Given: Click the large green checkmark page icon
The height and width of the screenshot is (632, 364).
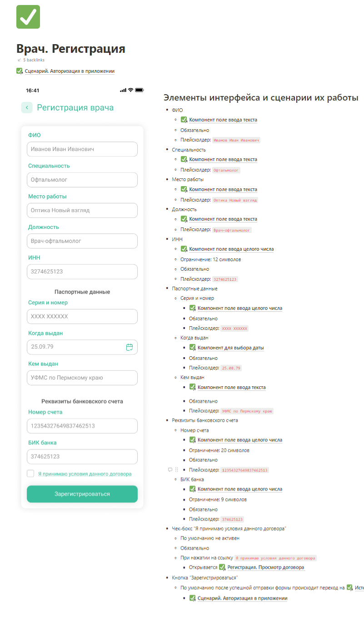Looking at the screenshot, I should (28, 17).
